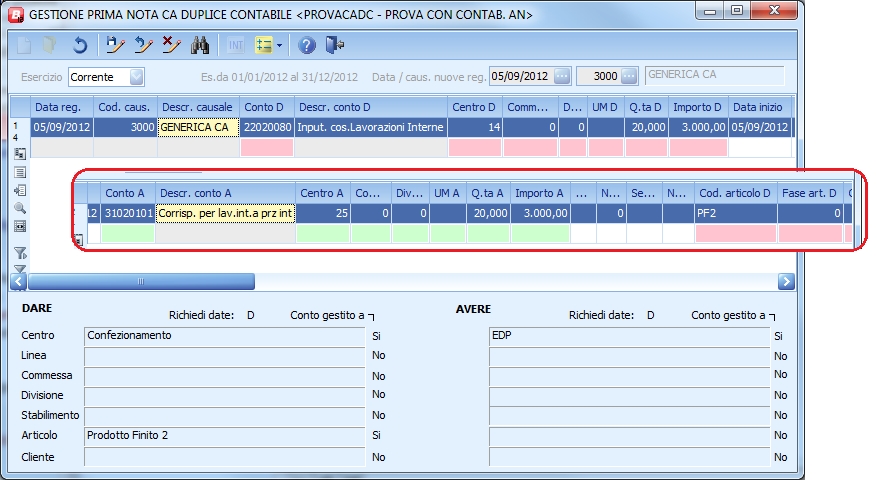Click the right arrow of horizontal scrollbar
This screenshot has width=877, height=480.
click(x=786, y=281)
